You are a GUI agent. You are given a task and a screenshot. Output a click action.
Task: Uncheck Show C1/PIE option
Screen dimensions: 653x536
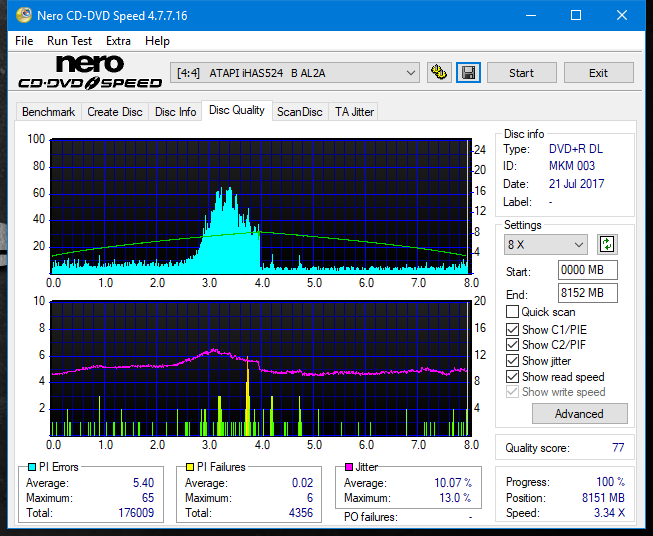512,329
